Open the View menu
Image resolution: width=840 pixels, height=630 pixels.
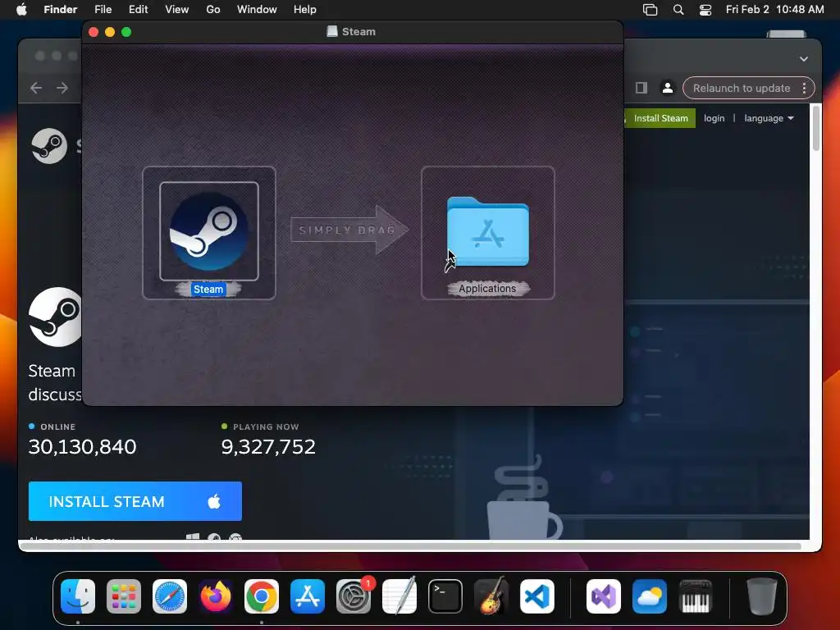point(177,10)
